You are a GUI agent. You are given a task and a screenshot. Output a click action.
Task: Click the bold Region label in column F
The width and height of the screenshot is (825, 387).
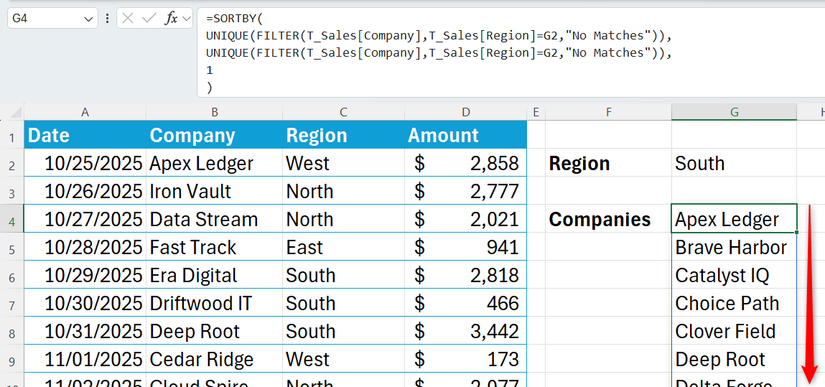click(608, 163)
